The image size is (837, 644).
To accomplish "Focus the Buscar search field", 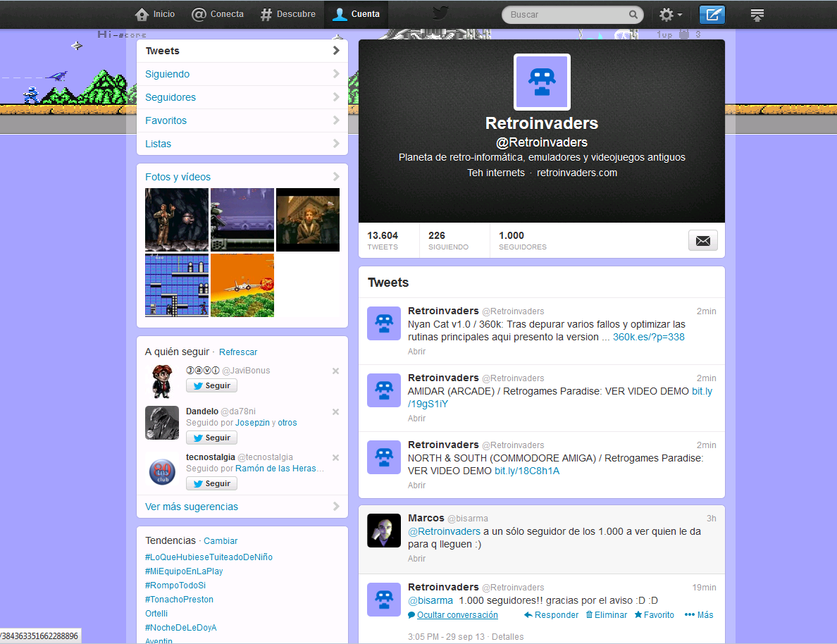I will (572, 14).
